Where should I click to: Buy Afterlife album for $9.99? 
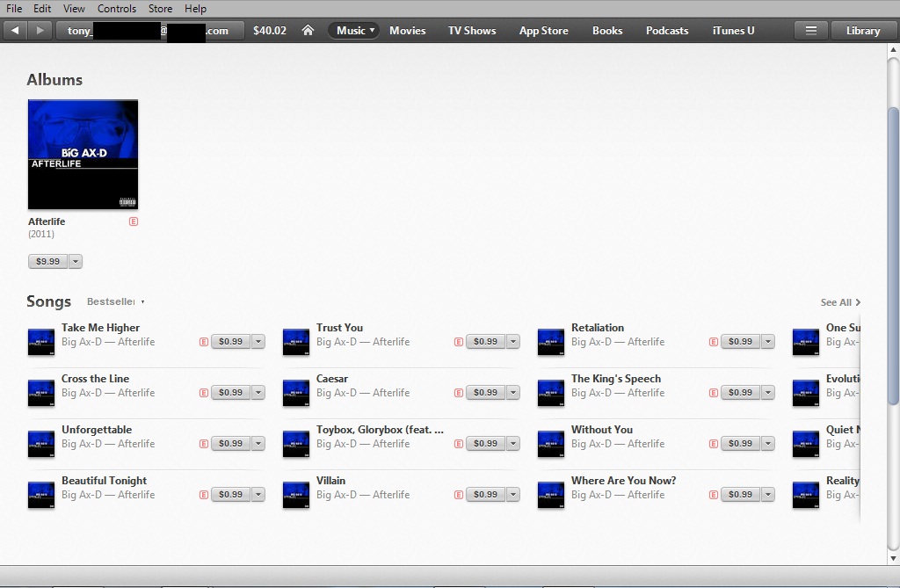coord(47,261)
